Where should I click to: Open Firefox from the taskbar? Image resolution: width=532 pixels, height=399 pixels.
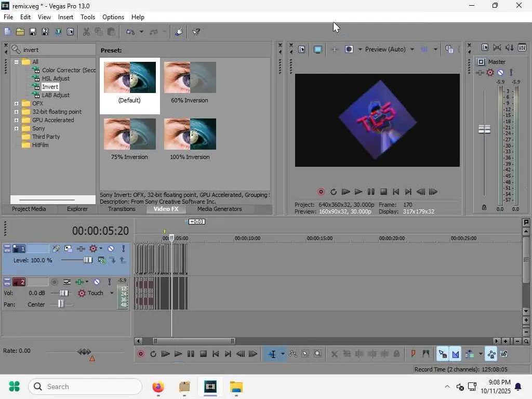coord(158,387)
